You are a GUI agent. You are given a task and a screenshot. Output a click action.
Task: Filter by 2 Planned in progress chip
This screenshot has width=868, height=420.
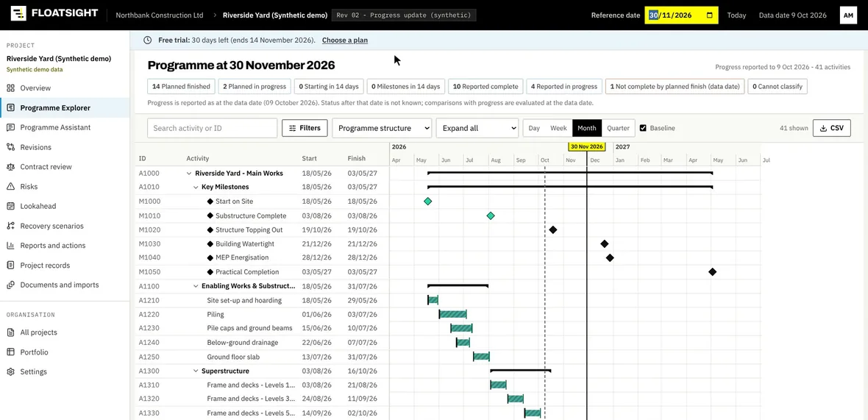[x=255, y=86]
